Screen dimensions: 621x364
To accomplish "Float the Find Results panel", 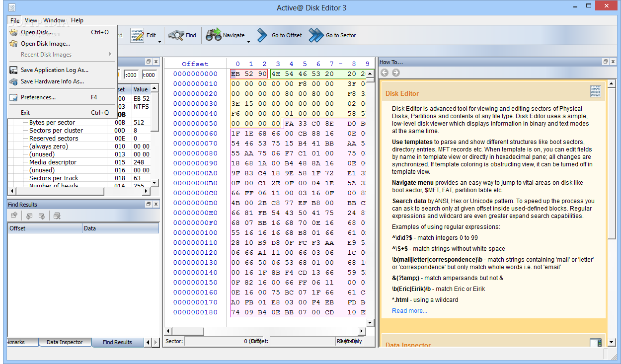I will [148, 205].
